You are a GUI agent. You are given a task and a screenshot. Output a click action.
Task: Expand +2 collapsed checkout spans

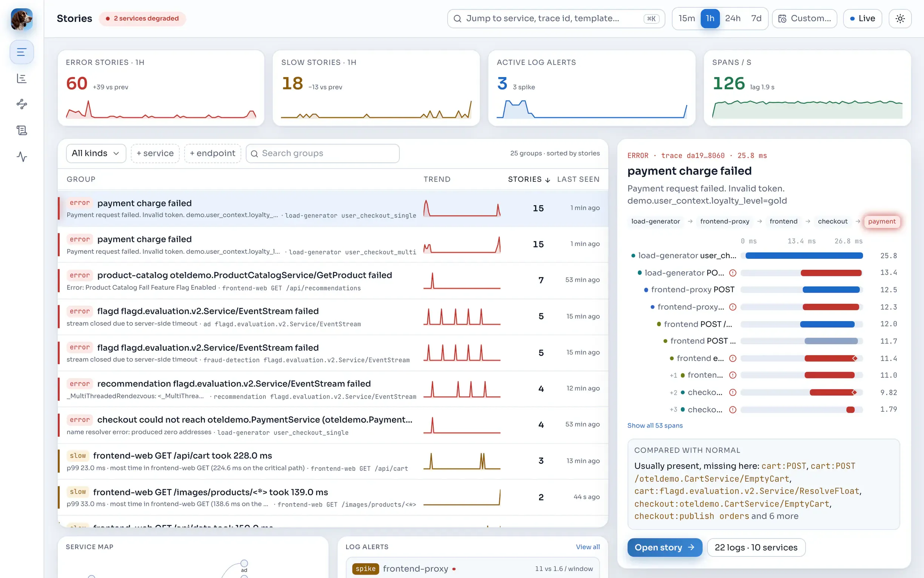(x=673, y=393)
